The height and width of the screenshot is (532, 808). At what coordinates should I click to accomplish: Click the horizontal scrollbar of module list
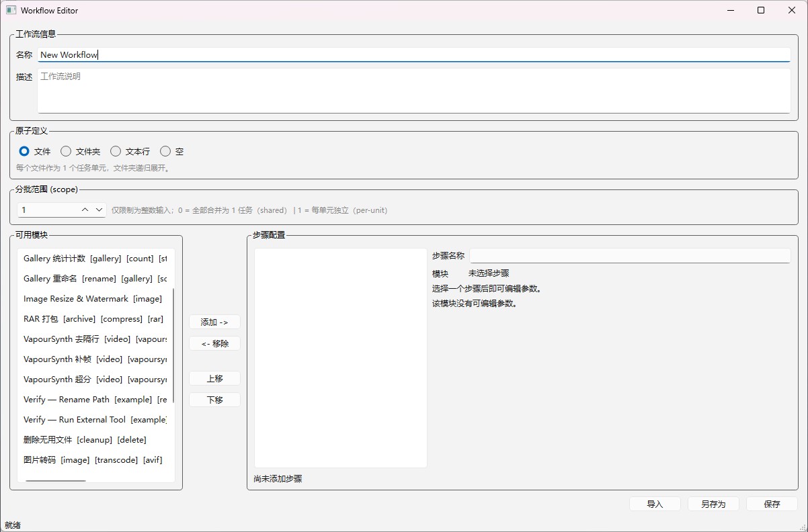coord(56,480)
